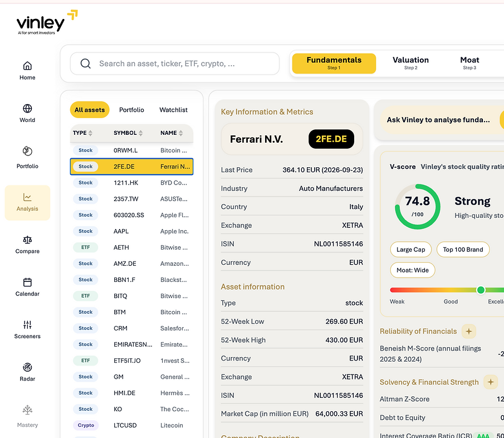The image size is (504, 438).
Task: Select the KO Coca-Cola row
Action: [x=131, y=409]
